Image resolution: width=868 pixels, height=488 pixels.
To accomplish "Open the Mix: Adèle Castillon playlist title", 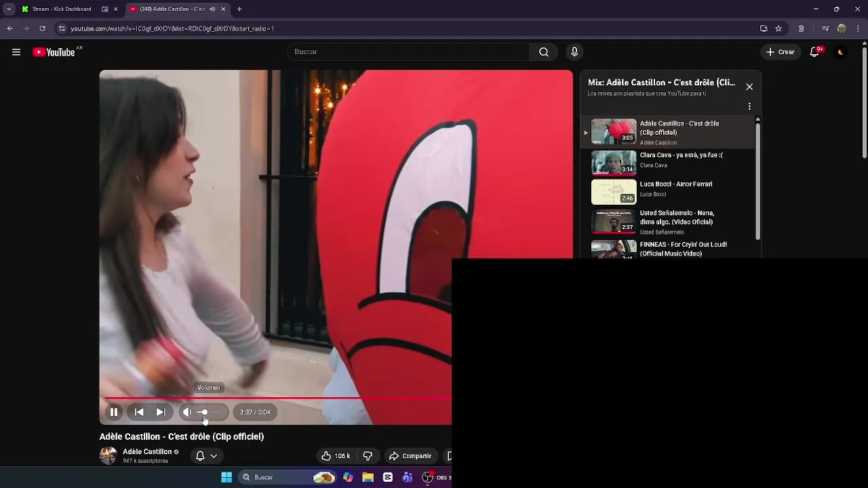I will pyautogui.click(x=661, y=83).
